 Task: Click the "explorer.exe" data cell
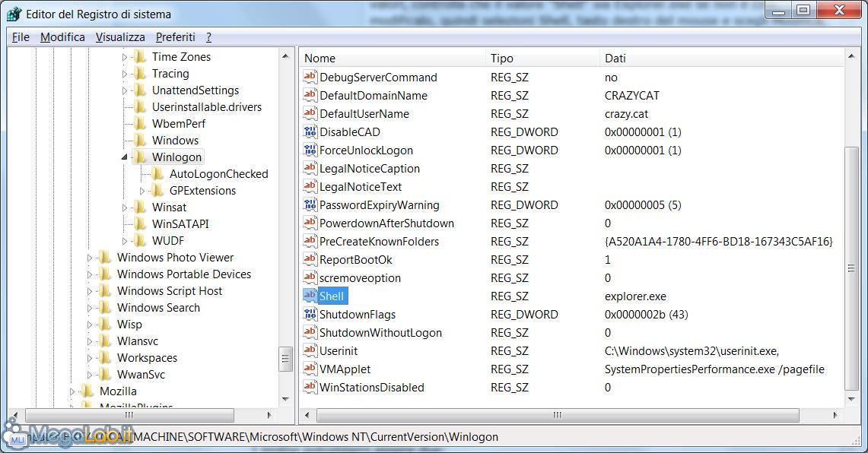tap(635, 296)
